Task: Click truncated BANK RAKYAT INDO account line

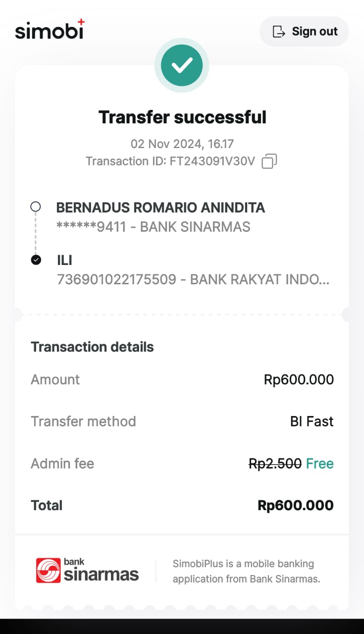Action: [193, 279]
